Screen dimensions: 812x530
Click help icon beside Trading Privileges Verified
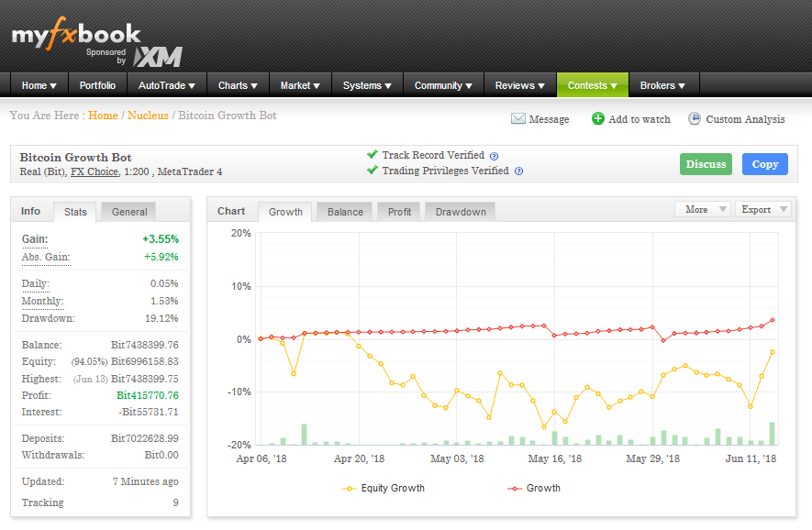(x=518, y=171)
